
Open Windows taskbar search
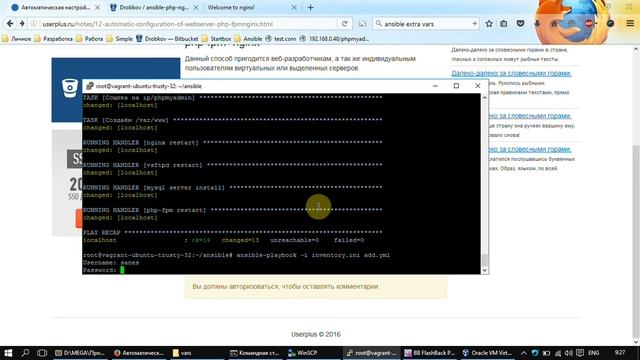[x=25, y=353]
